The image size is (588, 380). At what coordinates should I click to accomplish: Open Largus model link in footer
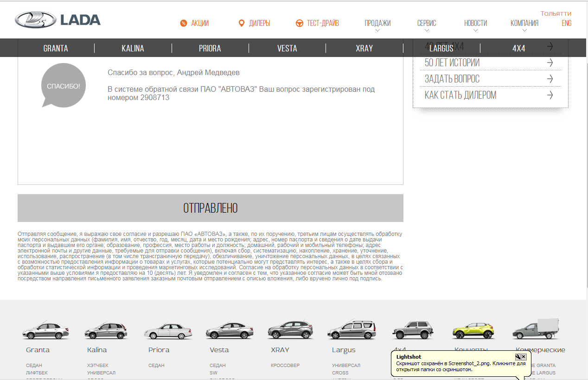344,350
